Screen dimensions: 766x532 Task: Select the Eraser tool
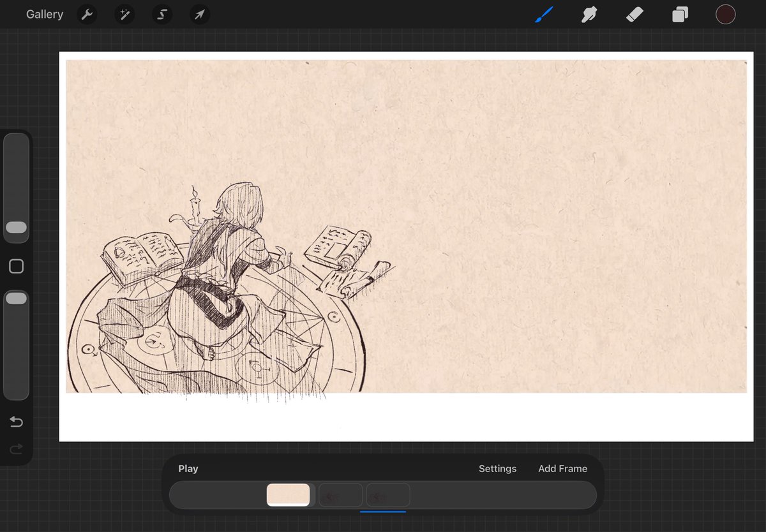pos(635,14)
